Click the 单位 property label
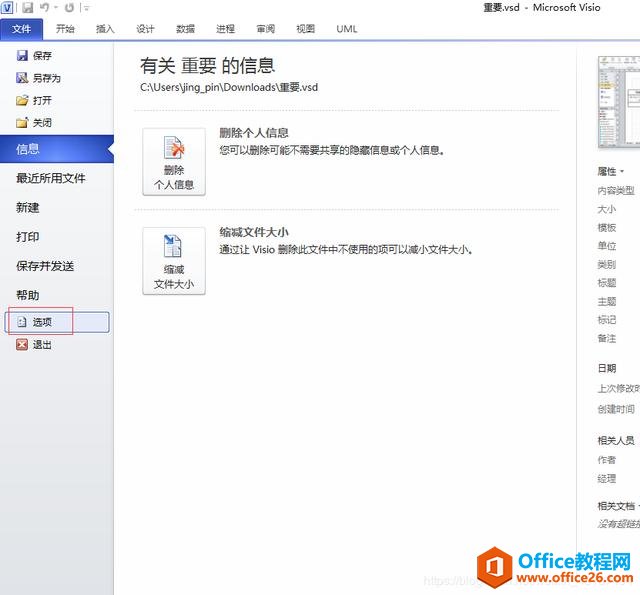640x595 pixels. point(607,246)
